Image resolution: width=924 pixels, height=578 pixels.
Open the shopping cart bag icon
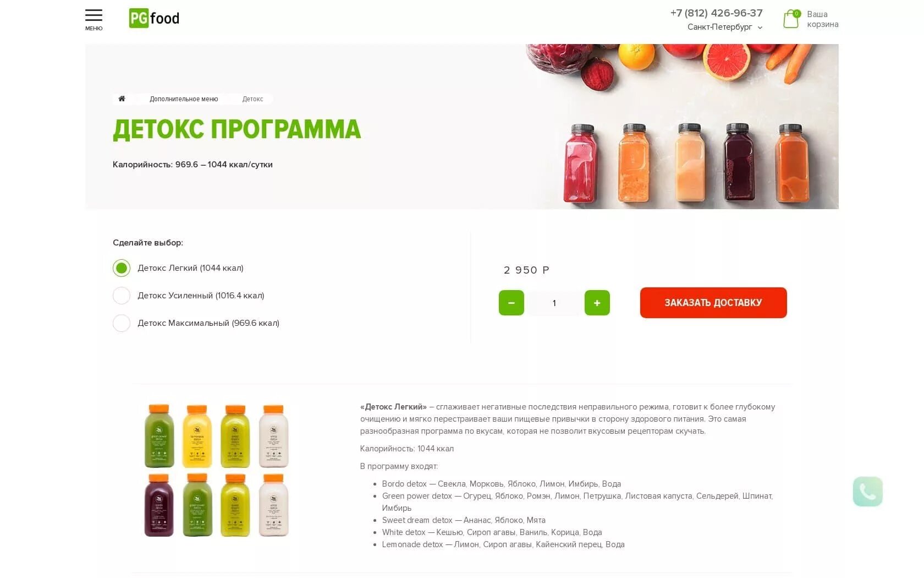tap(791, 19)
